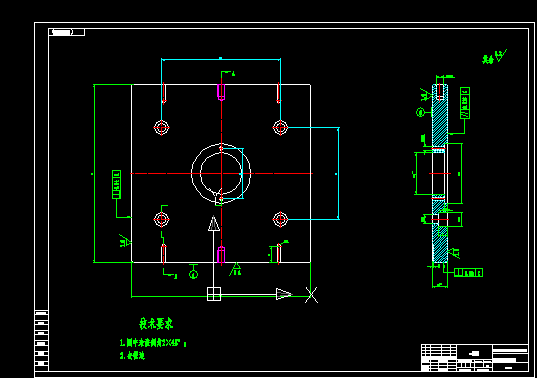Screen dimensions: 537x378
Task: Select the upper-left counterbored bolt hole
Action: [x=161, y=128]
